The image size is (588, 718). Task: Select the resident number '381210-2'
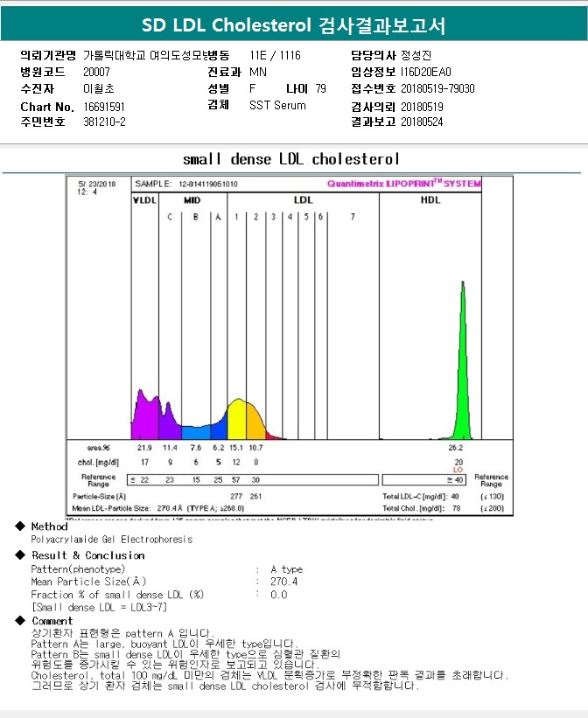coord(104,122)
